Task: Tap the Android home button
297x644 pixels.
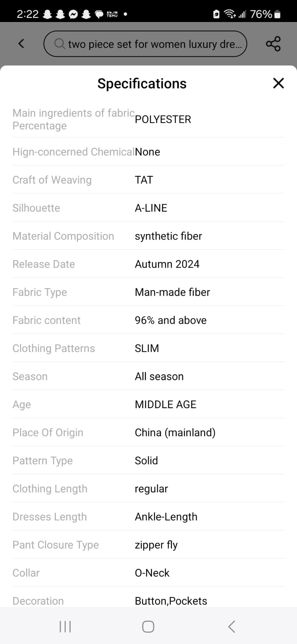Action: tap(148, 626)
